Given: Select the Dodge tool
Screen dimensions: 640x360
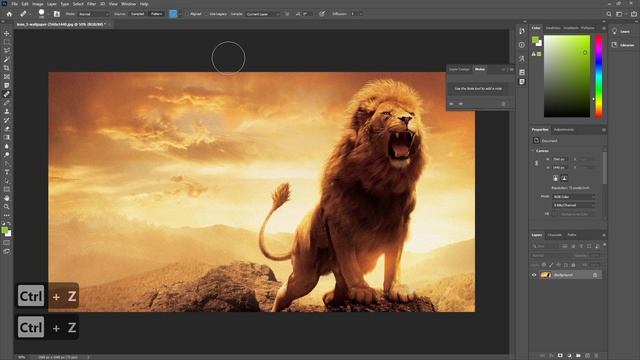Looking at the screenshot, I should click(7, 155).
